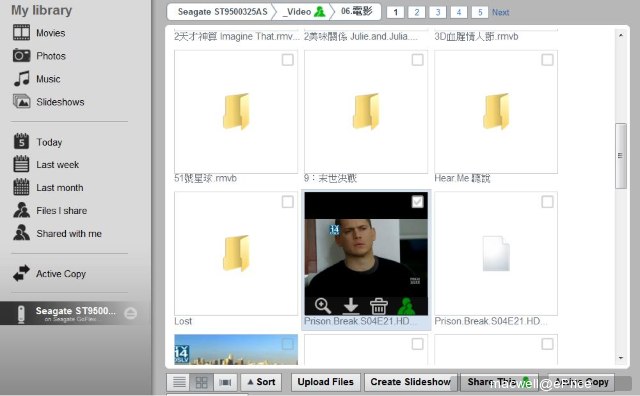Image resolution: width=640 pixels, height=396 pixels.
Task: Check the Lost folder checkbox
Action: pos(287,202)
